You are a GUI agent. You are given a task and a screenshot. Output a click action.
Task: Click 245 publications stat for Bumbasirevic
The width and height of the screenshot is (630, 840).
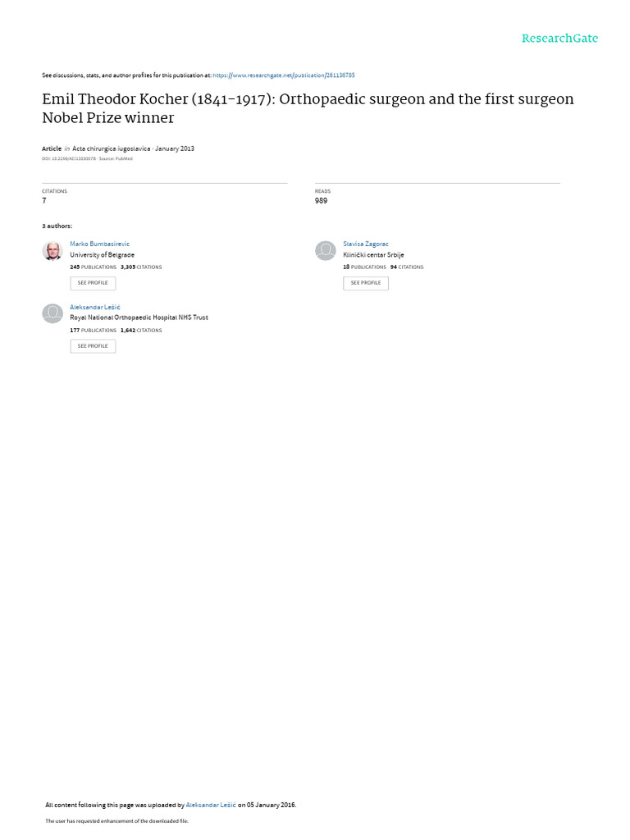pos(94,267)
